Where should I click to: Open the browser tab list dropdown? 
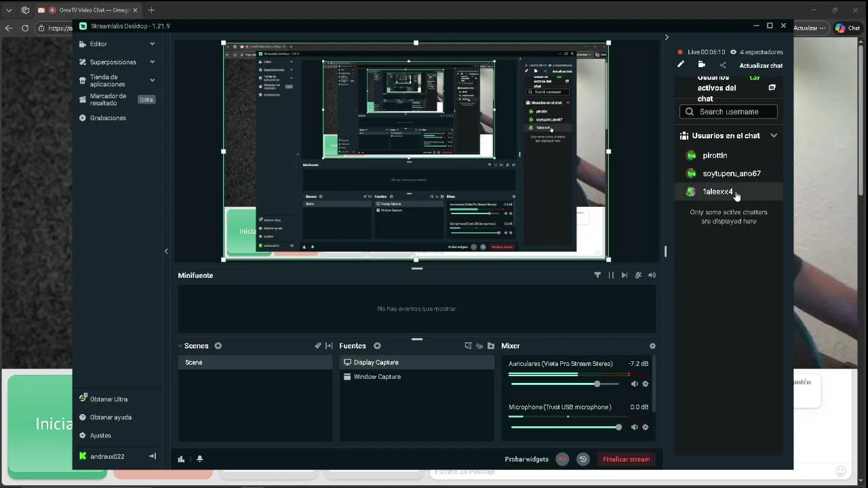[9, 10]
